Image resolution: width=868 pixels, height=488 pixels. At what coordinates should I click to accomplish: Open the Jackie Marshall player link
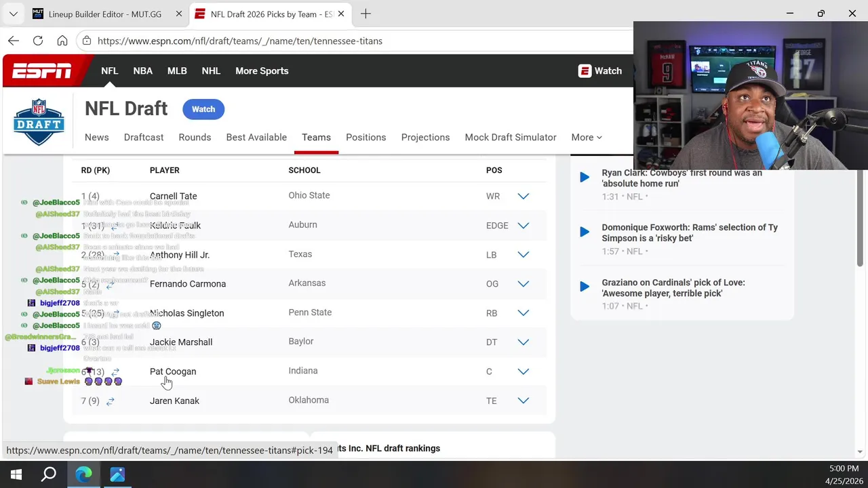point(181,342)
